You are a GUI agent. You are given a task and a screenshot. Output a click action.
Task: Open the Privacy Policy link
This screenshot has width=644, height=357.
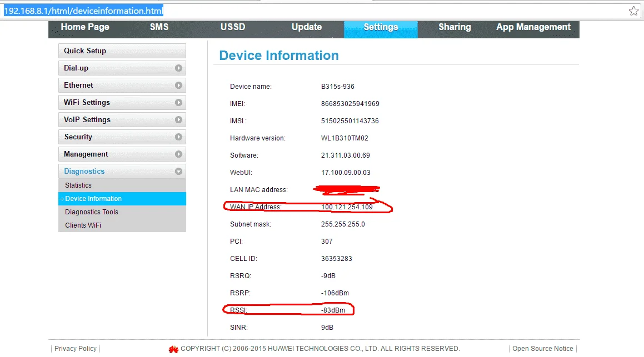click(75, 348)
